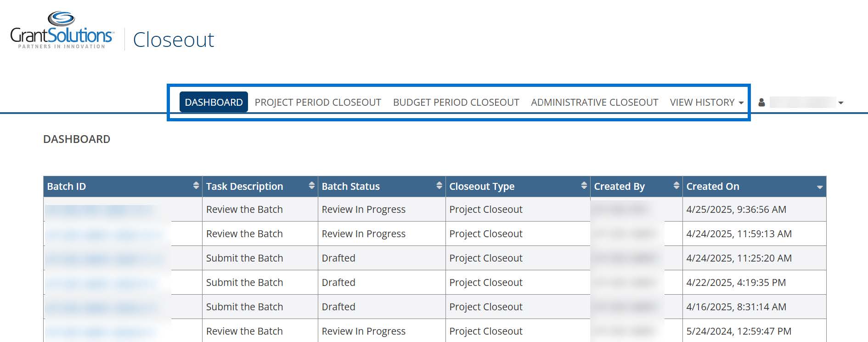Open batch ID link created 4/22/2025
The image size is (868, 342).
(101, 283)
